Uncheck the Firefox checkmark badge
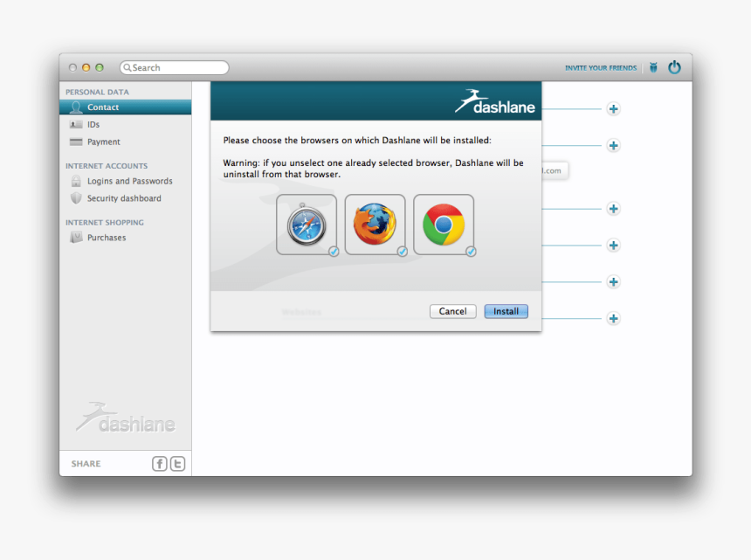This screenshot has height=560, width=751. click(403, 251)
